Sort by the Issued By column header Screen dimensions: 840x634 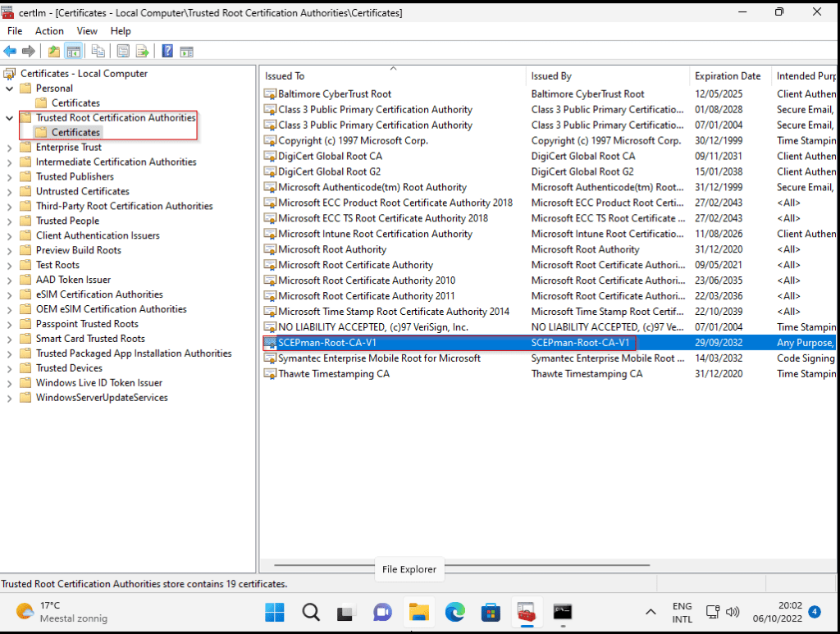(551, 76)
